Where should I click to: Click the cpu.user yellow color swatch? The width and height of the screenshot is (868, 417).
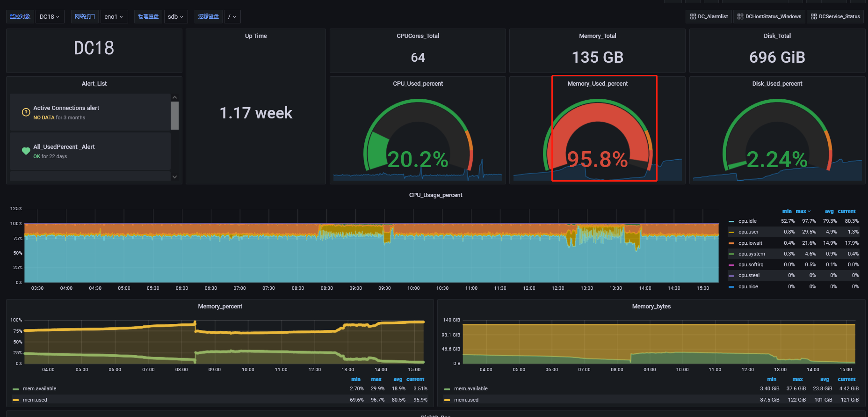(731, 232)
